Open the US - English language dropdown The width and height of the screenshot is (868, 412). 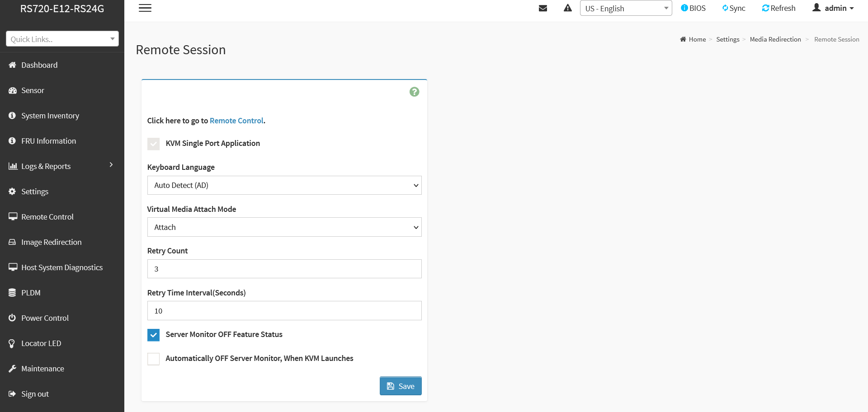click(x=626, y=8)
